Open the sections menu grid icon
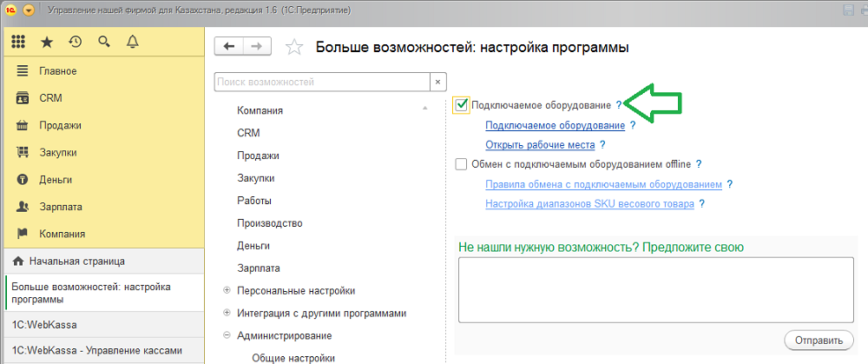The width and height of the screenshot is (868, 364). (19, 42)
